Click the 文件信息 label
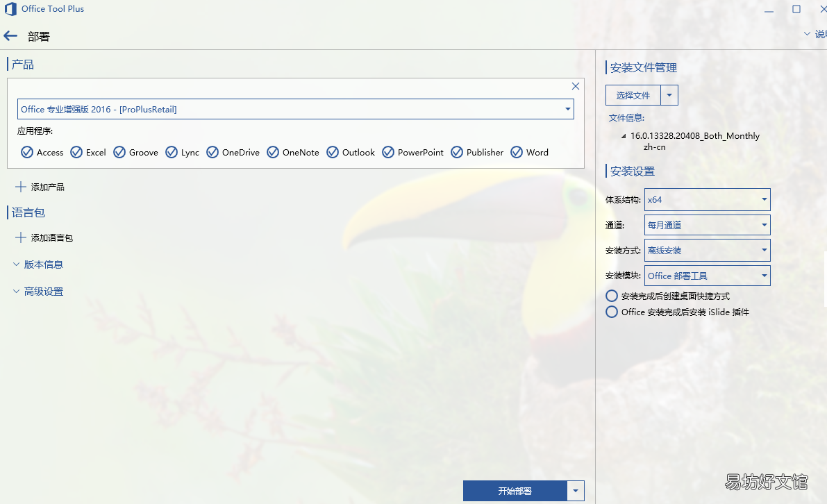The width and height of the screenshot is (827, 504). pyautogui.click(x=626, y=118)
